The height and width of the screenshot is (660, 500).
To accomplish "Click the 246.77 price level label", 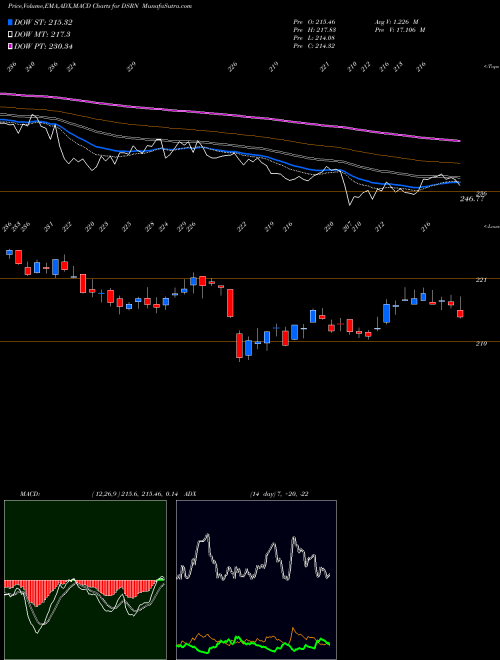I will click(472, 199).
